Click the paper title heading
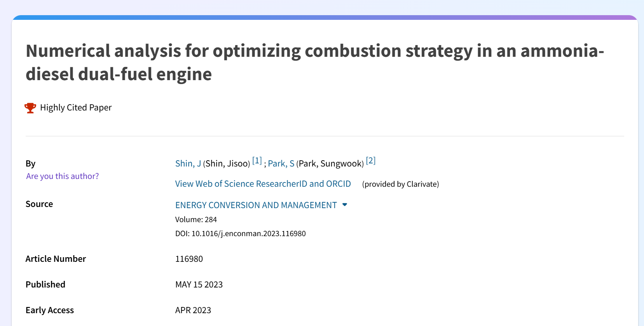The image size is (644, 326). pyautogui.click(x=315, y=62)
